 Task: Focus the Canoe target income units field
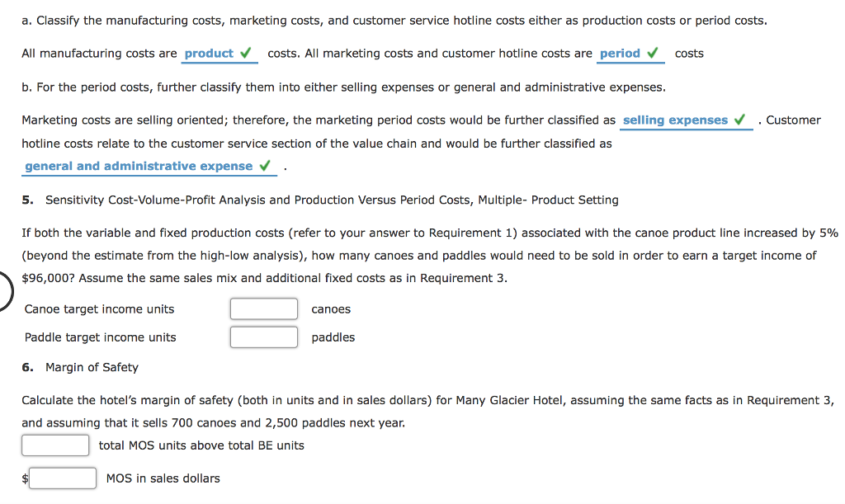tap(264, 309)
